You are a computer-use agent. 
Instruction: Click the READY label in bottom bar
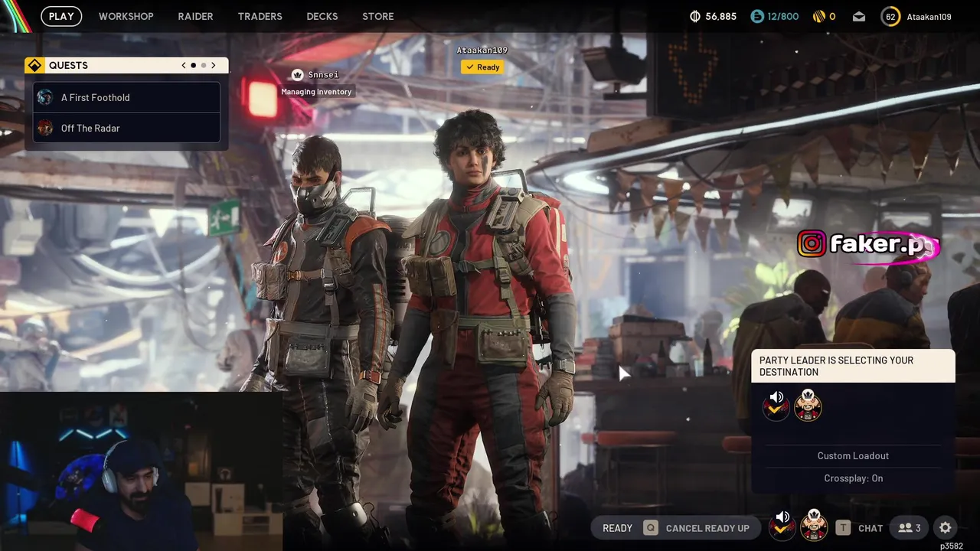(617, 528)
